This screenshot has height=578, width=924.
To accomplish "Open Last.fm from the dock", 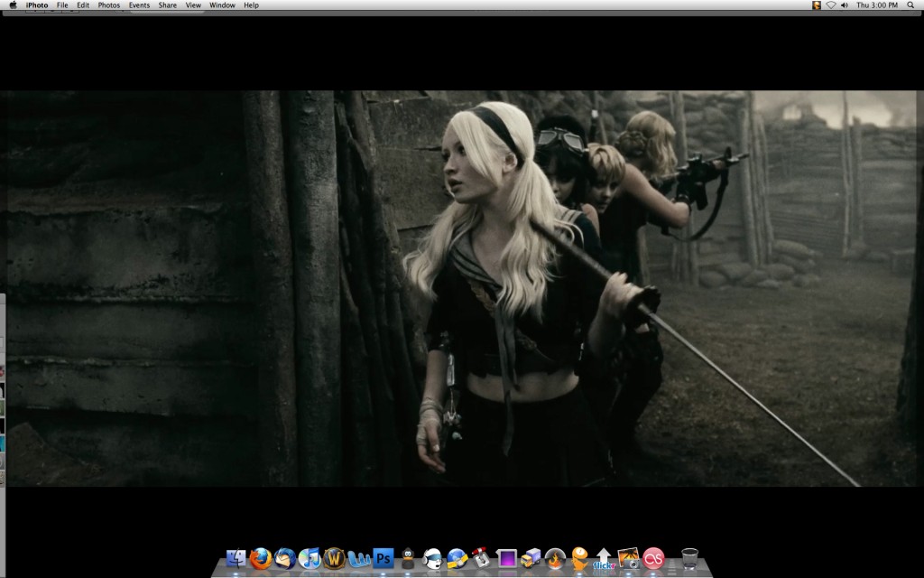I will tap(653, 558).
